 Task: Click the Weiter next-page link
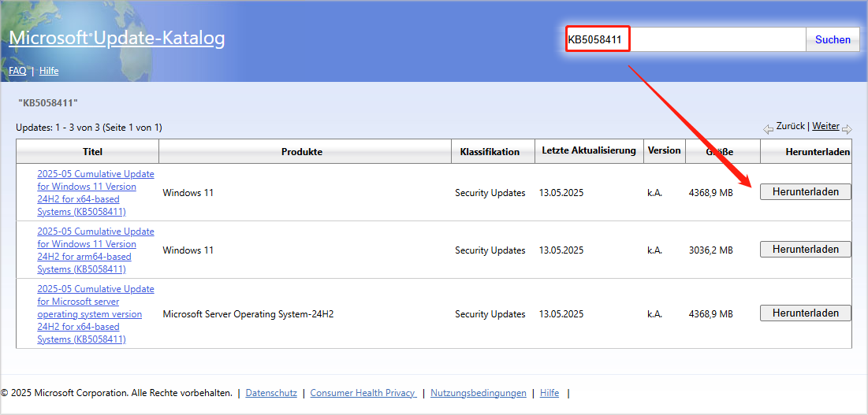[825, 126]
